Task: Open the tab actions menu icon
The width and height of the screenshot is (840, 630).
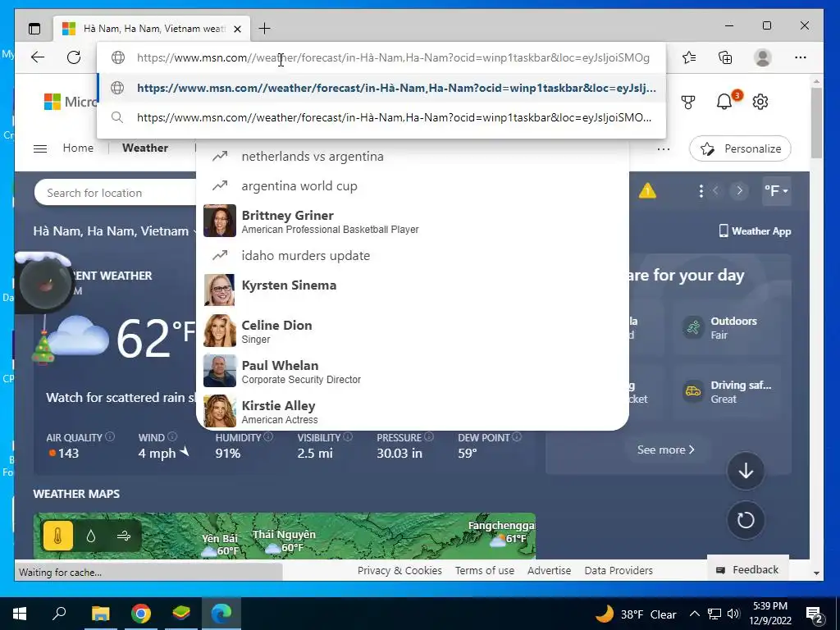Action: point(34,29)
